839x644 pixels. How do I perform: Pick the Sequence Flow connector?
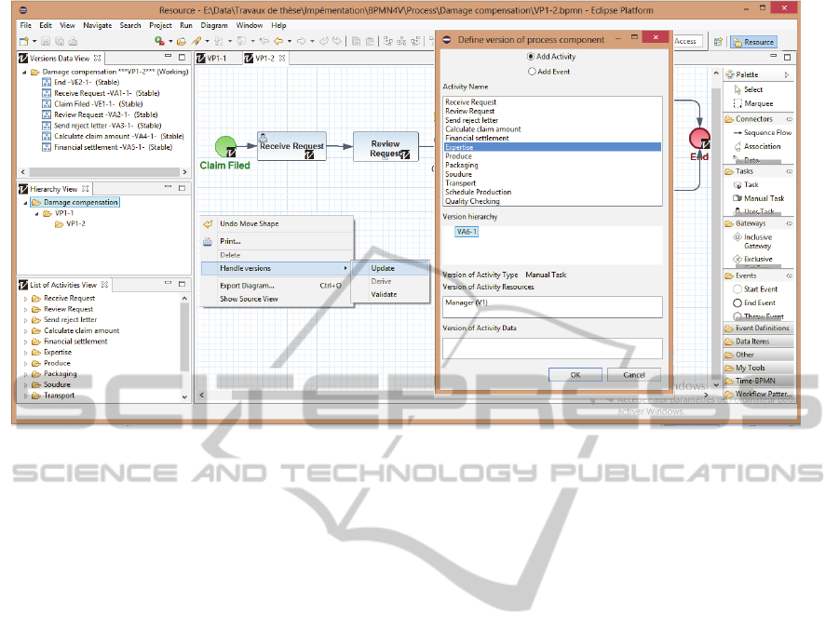click(x=766, y=132)
